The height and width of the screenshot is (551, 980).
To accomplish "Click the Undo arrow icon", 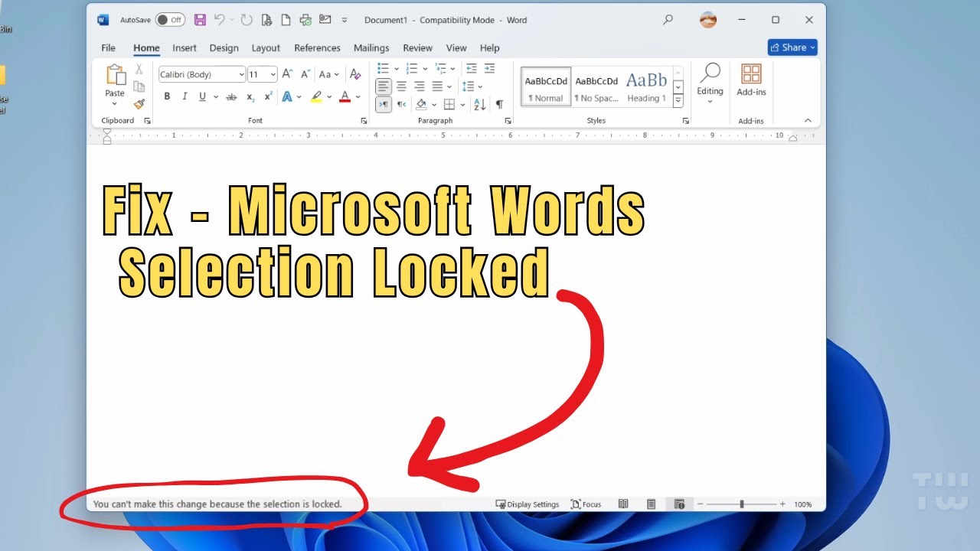I will click(x=220, y=20).
